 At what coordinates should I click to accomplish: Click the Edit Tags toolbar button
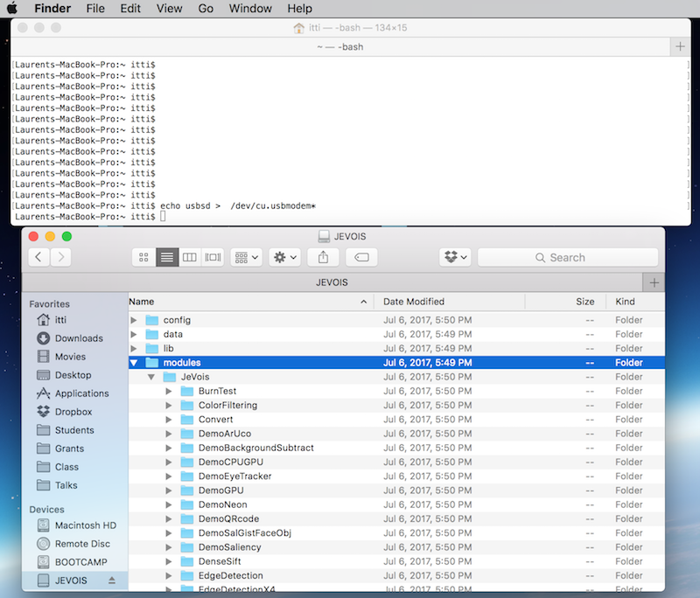[361, 257]
